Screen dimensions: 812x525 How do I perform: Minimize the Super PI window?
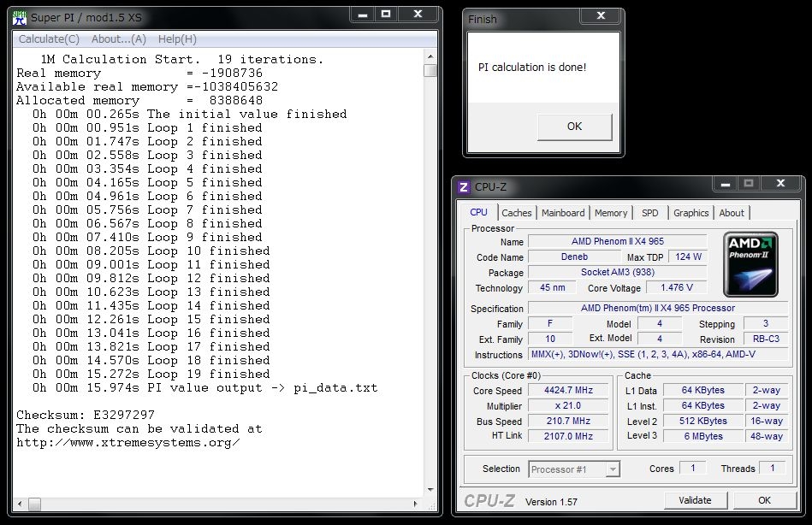[x=361, y=15]
